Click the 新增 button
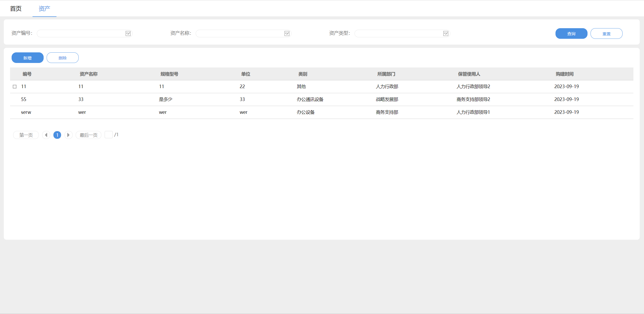Viewport: 644px width, 314px height. (27, 58)
